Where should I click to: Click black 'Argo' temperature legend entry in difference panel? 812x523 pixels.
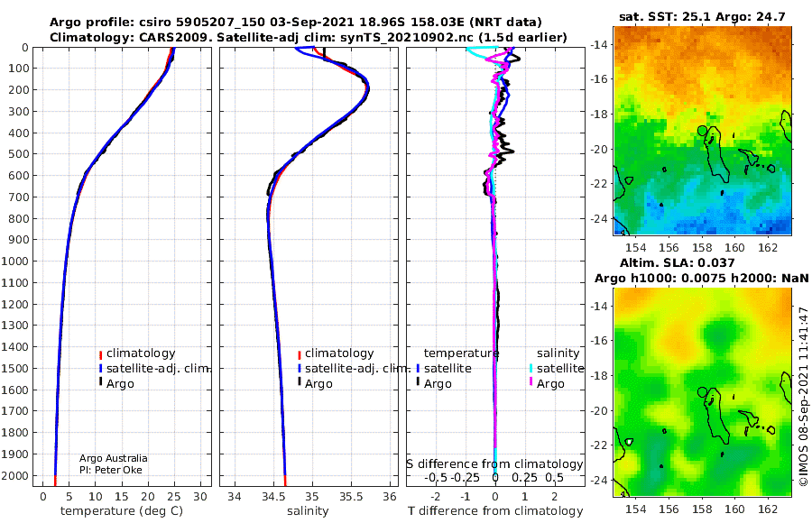pos(438,384)
